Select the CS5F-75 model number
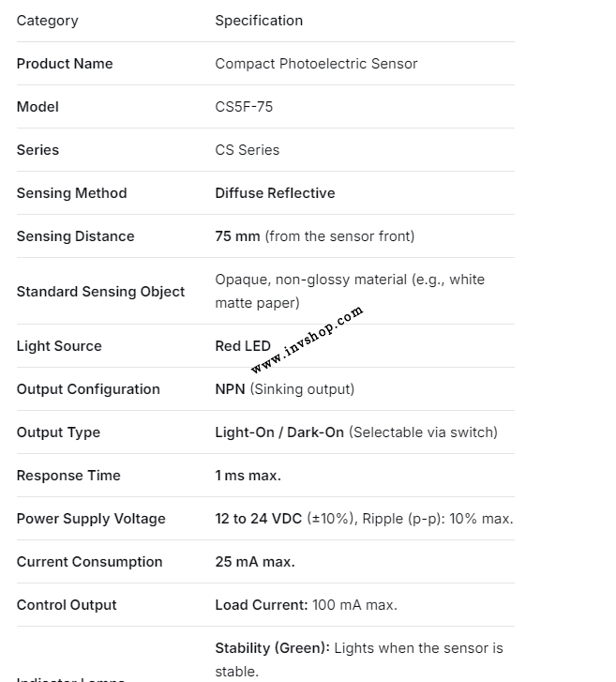Screen dimensions: 616x682 coord(244,107)
